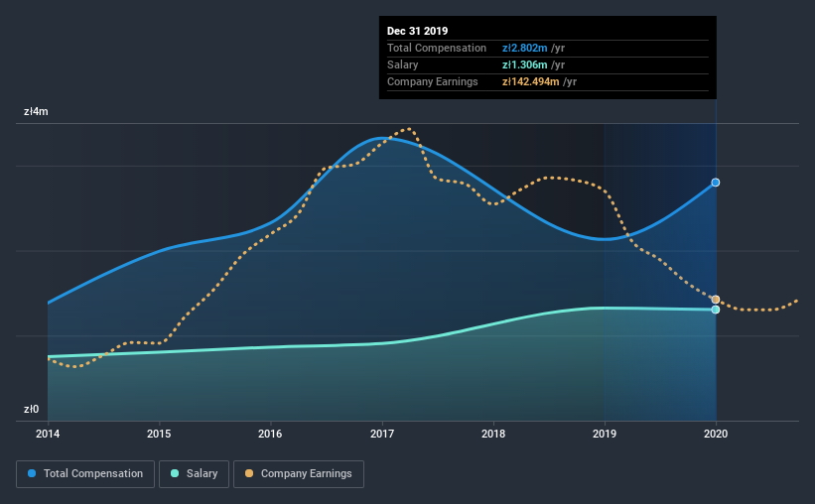Select the 2015 x-axis label
The height and width of the screenshot is (504, 815).
coord(159,434)
